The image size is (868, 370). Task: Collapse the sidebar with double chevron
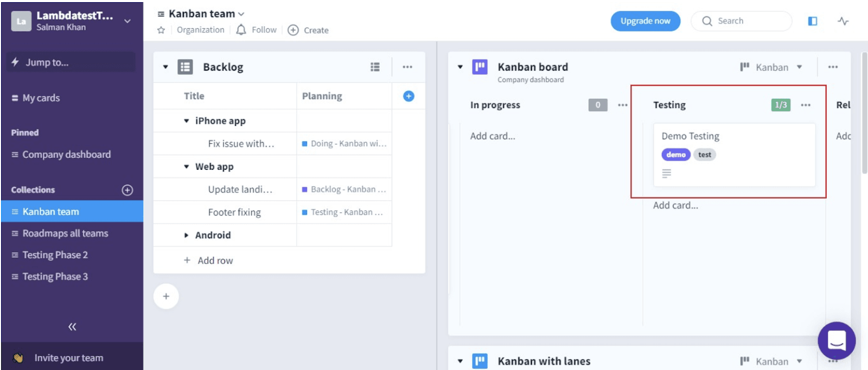pyautogui.click(x=72, y=327)
